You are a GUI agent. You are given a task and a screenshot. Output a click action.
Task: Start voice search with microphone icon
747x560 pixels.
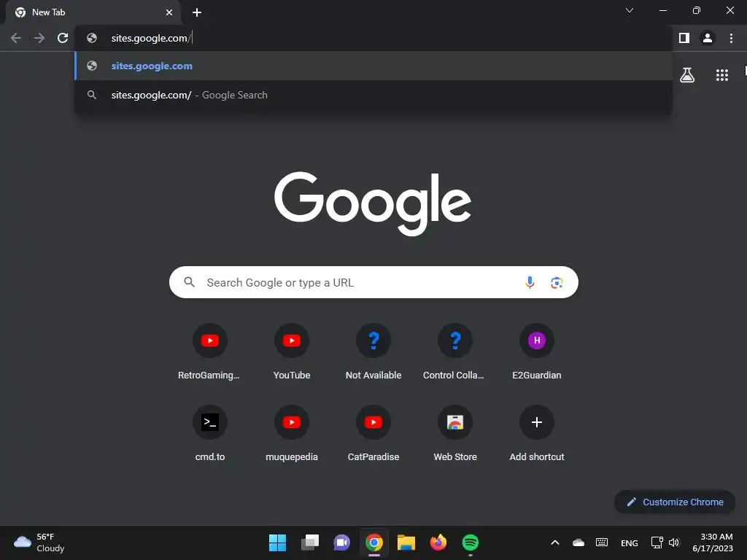(530, 282)
